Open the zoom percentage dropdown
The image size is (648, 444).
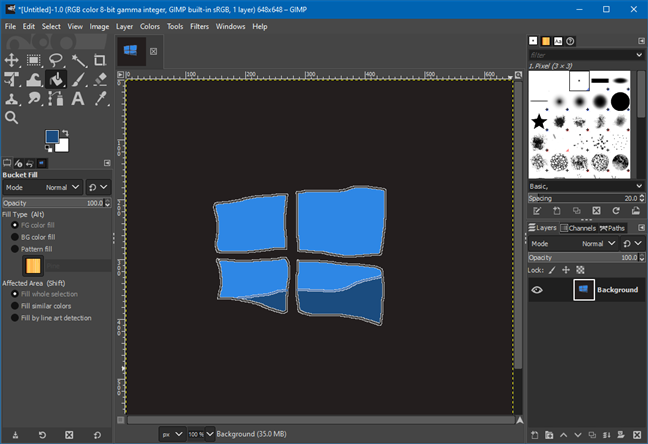click(210, 434)
